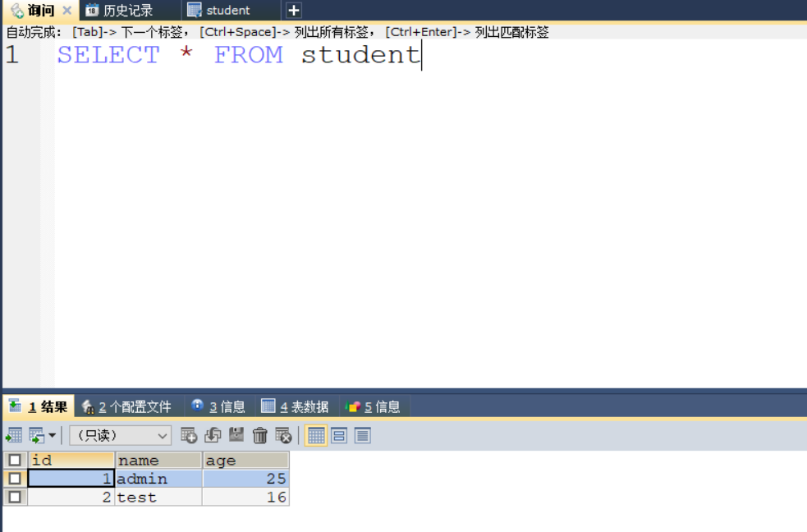Switch to grid view mode

tap(316, 436)
